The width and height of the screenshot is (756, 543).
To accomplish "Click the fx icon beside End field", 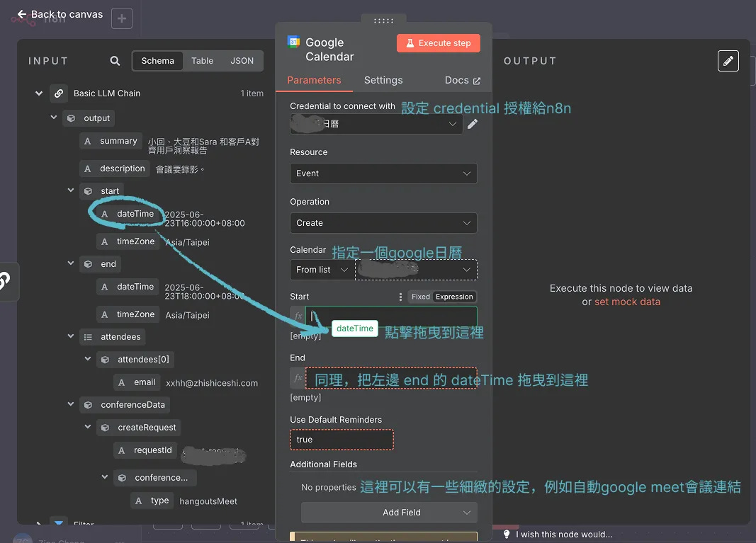I will click(x=298, y=378).
